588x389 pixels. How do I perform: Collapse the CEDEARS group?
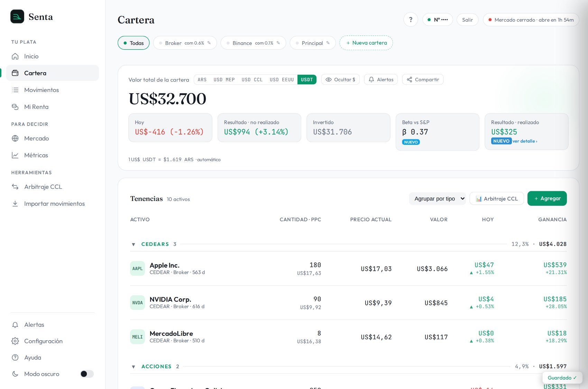pos(134,244)
